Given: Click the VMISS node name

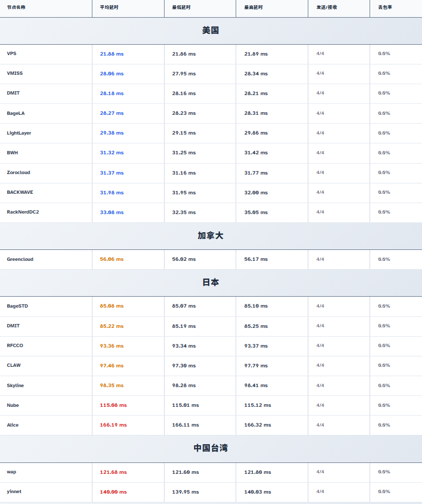Looking at the screenshot, I should click(x=15, y=73).
